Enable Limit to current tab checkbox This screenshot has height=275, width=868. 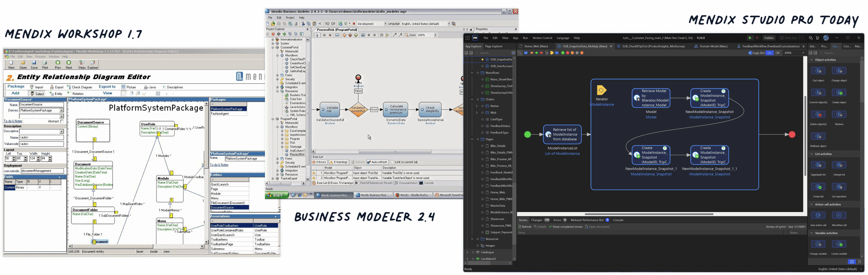click(x=393, y=162)
